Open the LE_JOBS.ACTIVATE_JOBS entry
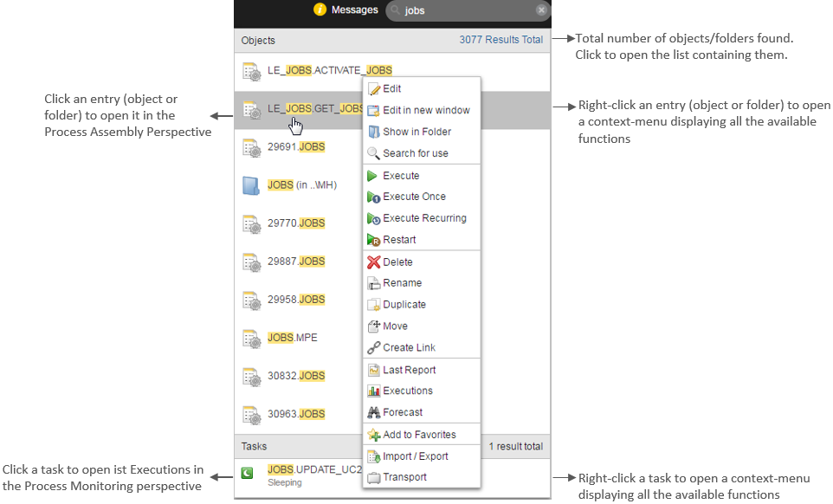The image size is (833, 504). click(x=330, y=70)
